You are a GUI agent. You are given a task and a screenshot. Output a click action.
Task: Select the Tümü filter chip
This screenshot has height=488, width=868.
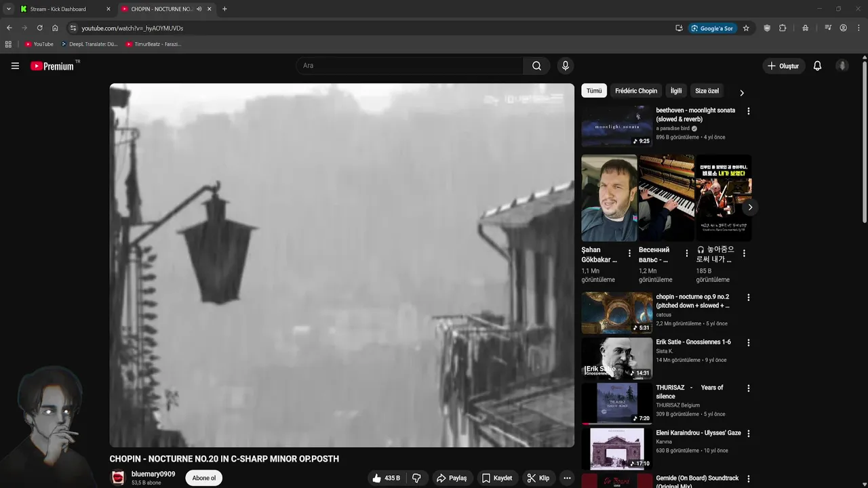point(594,91)
